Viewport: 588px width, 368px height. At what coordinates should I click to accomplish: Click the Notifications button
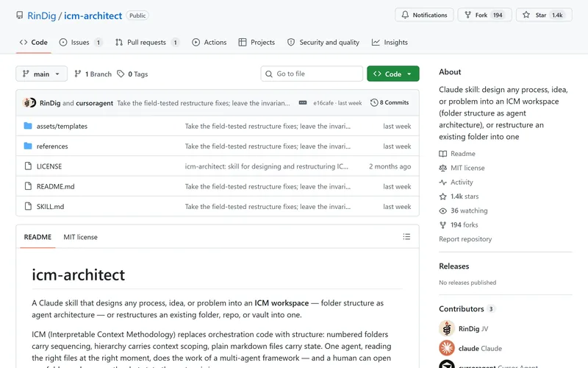point(424,15)
